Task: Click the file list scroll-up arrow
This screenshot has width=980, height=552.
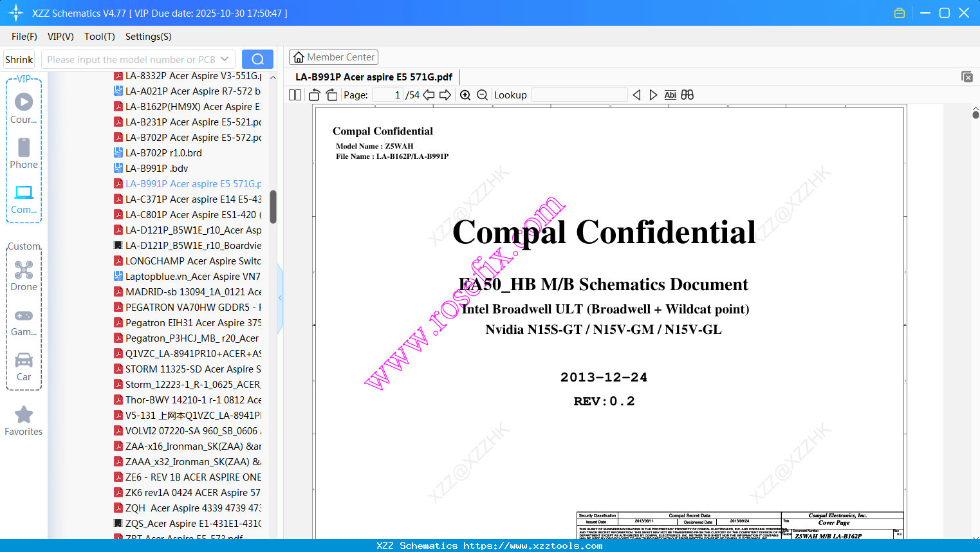Action: click(273, 77)
